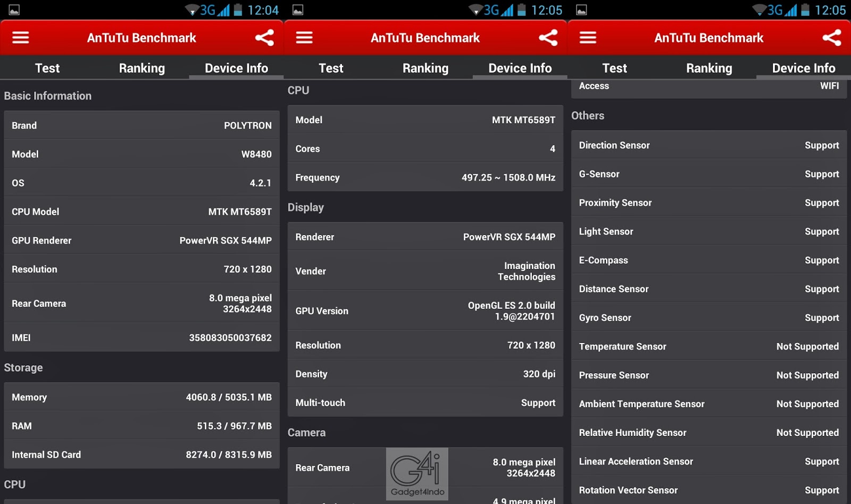Viewport: 851px width, 504px height.
Task: Tap the Light Sensor row
Action: point(709,231)
